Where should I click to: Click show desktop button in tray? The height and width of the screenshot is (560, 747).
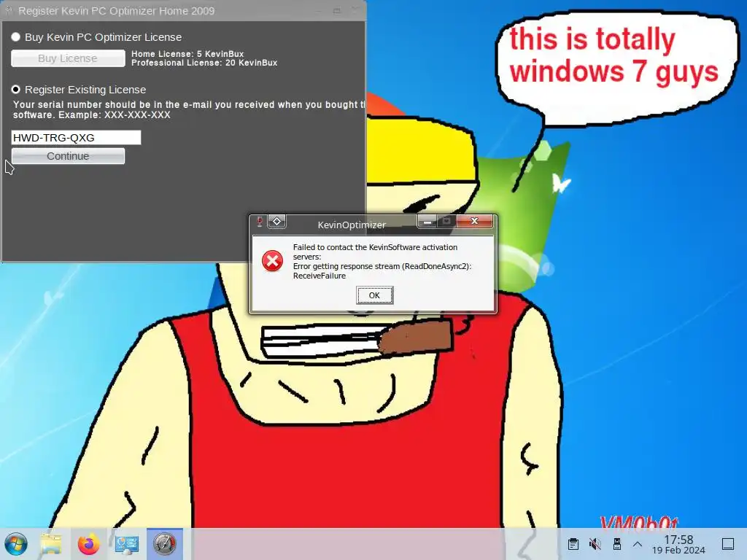(728, 544)
